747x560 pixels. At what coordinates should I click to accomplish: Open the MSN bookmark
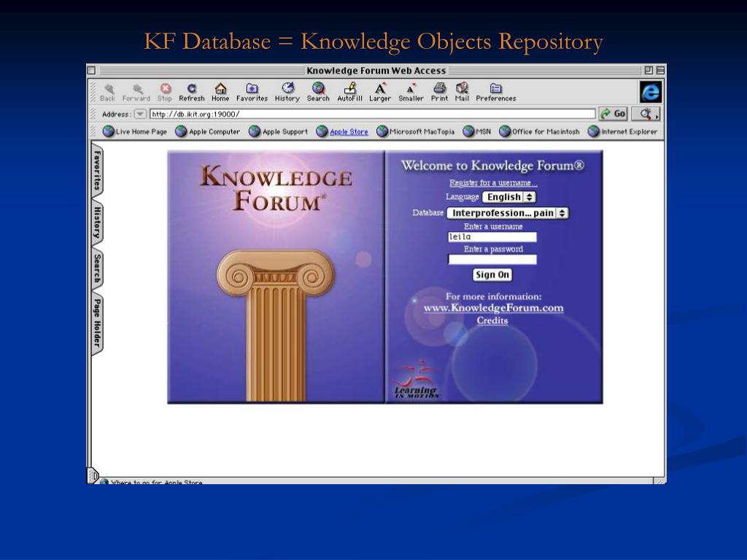[x=477, y=131]
